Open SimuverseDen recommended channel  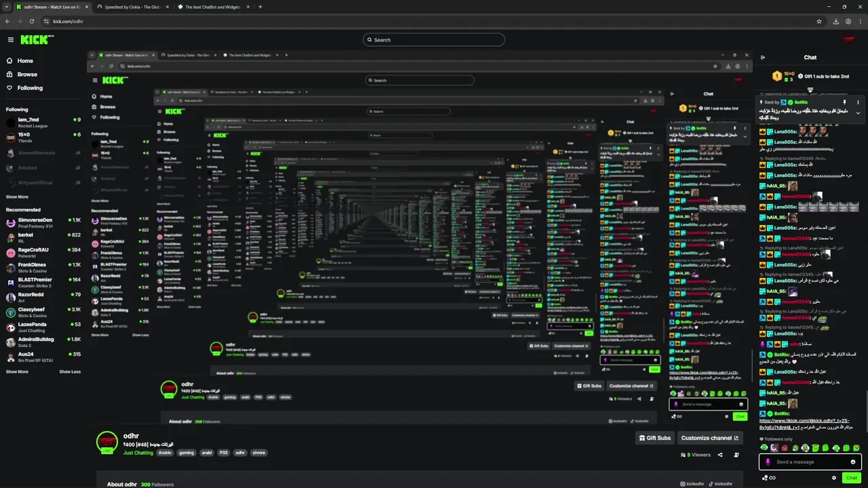tap(43, 222)
